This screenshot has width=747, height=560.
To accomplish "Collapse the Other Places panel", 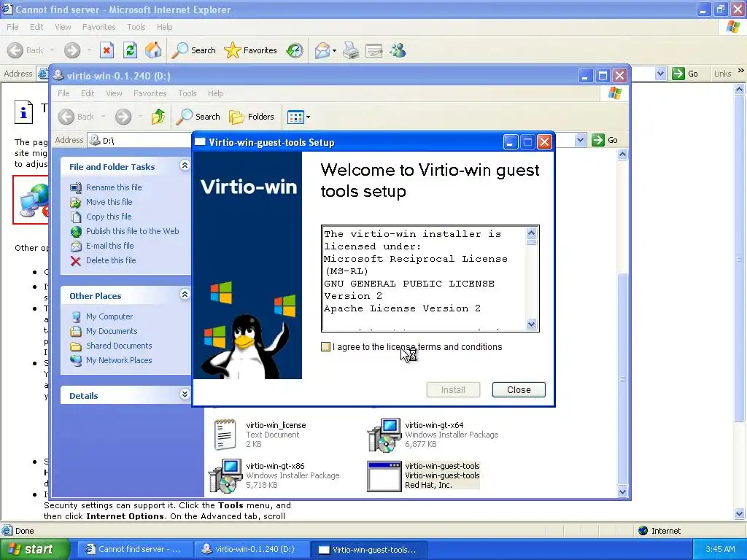I will pyautogui.click(x=185, y=295).
